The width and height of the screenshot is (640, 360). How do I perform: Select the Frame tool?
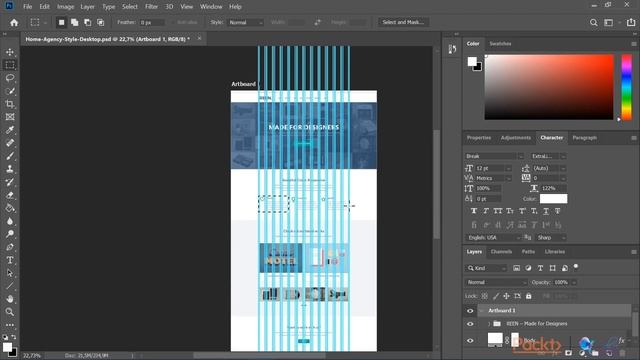tap(10, 117)
